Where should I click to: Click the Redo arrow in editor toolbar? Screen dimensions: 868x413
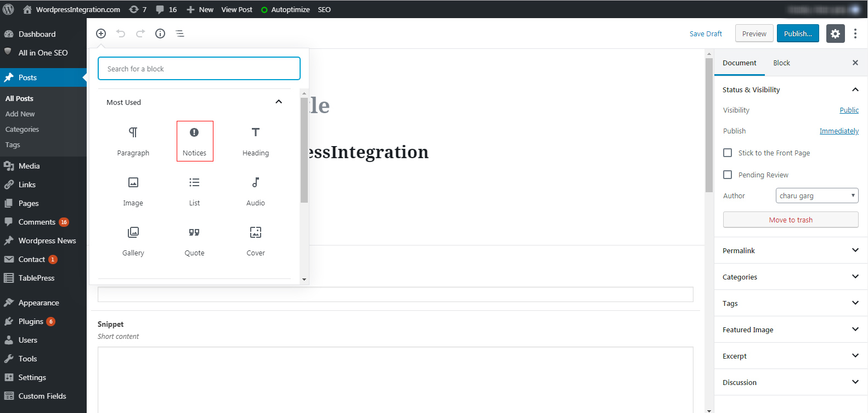140,34
